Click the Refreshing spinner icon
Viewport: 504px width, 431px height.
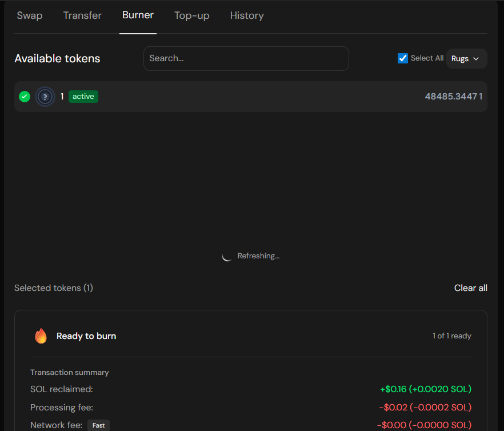[227, 256]
